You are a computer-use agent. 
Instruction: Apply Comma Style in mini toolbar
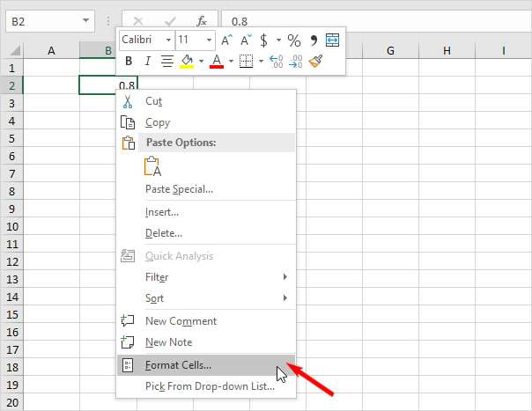point(314,40)
